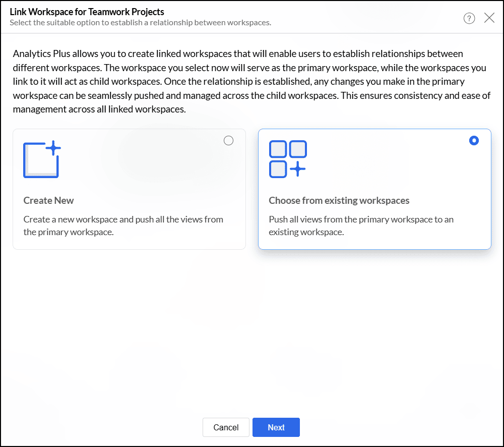Click the top-right square of grid icon

tap(297, 149)
